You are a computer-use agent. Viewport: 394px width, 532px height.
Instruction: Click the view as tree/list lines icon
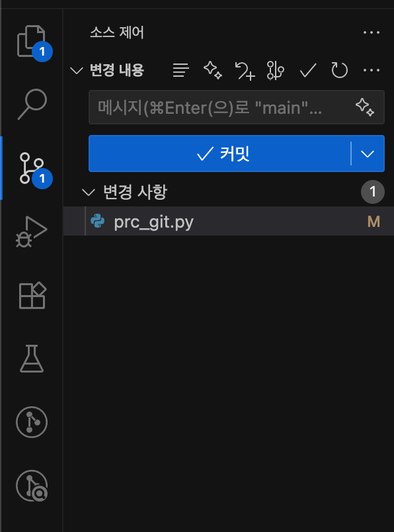(x=180, y=70)
